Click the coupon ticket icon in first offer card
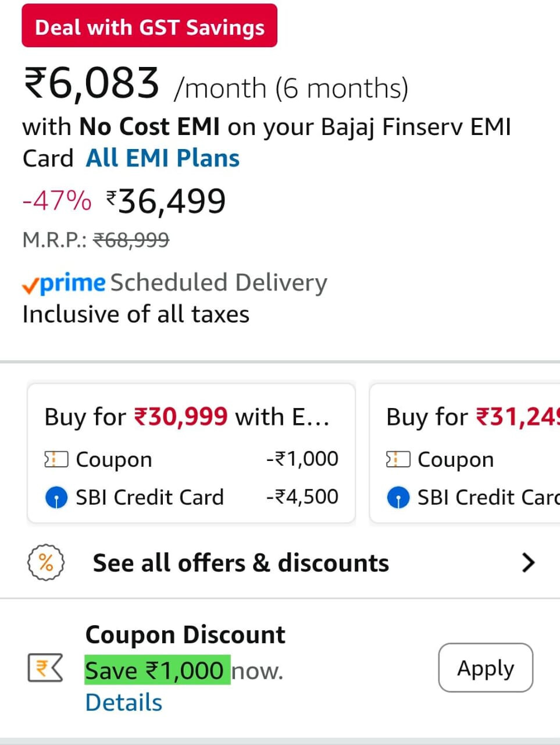This screenshot has width=560, height=745. (56, 460)
